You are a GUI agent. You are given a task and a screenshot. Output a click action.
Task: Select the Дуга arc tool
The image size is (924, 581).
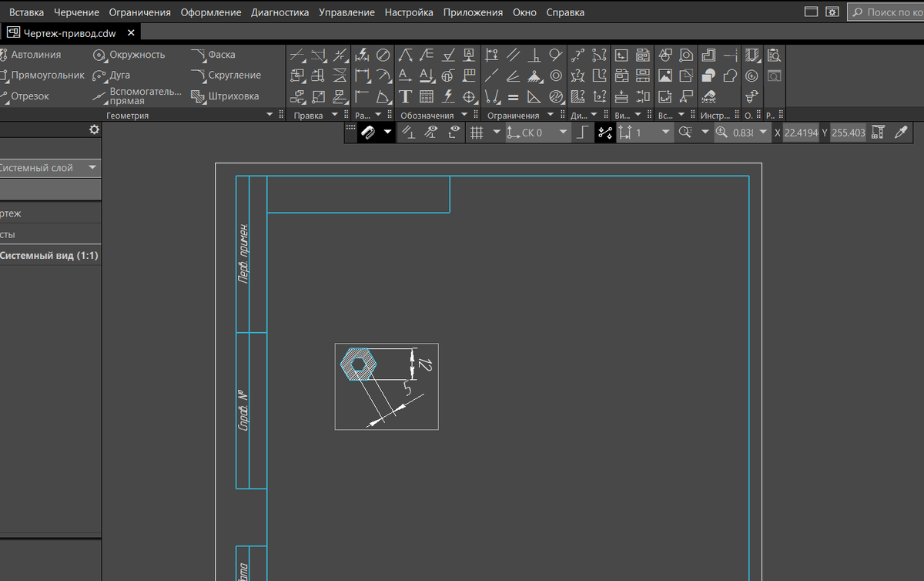point(111,76)
